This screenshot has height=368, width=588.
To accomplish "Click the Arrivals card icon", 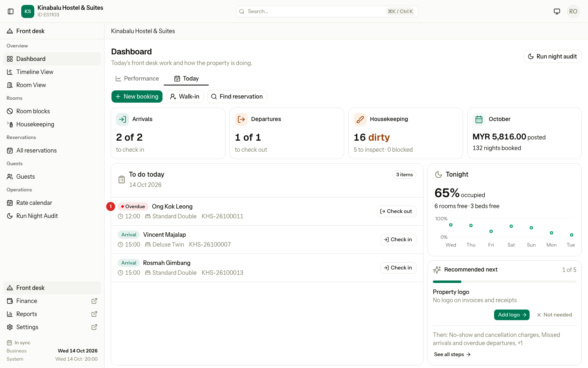I will (x=122, y=119).
